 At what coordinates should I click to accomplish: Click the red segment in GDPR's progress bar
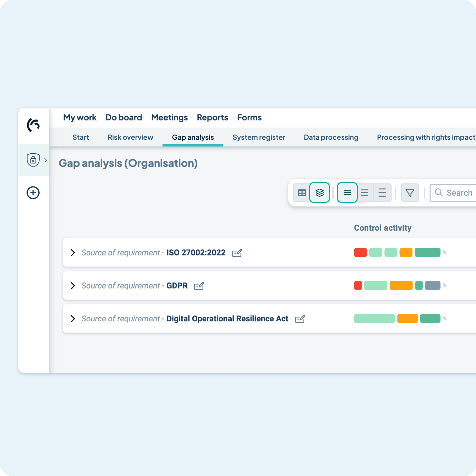click(358, 285)
